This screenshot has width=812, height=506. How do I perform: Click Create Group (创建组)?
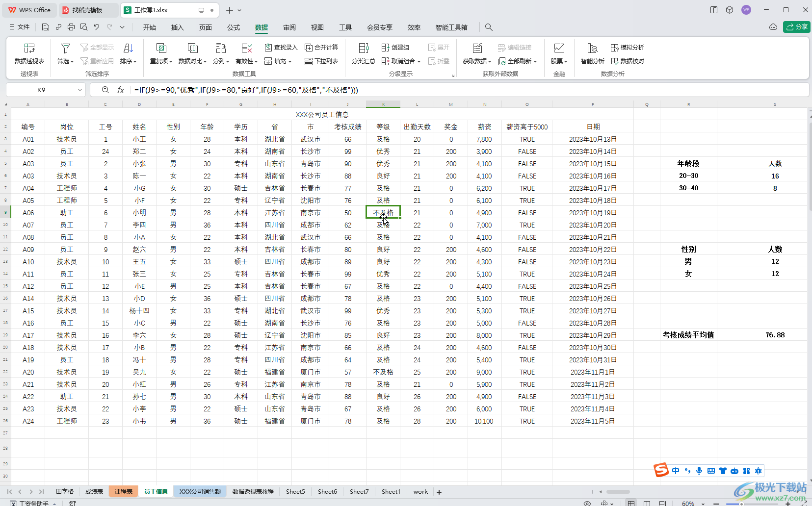[395, 48]
